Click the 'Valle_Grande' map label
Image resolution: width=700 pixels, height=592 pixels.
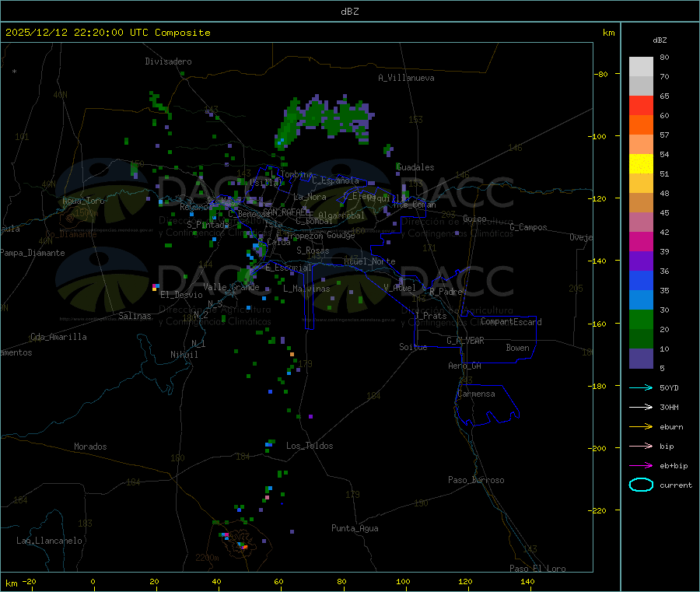231,287
